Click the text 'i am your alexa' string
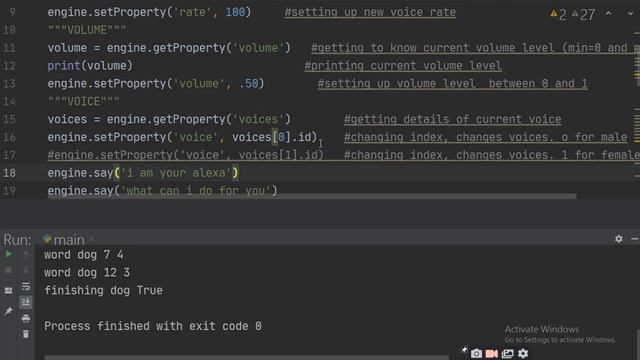The height and width of the screenshot is (360, 640). click(176, 173)
